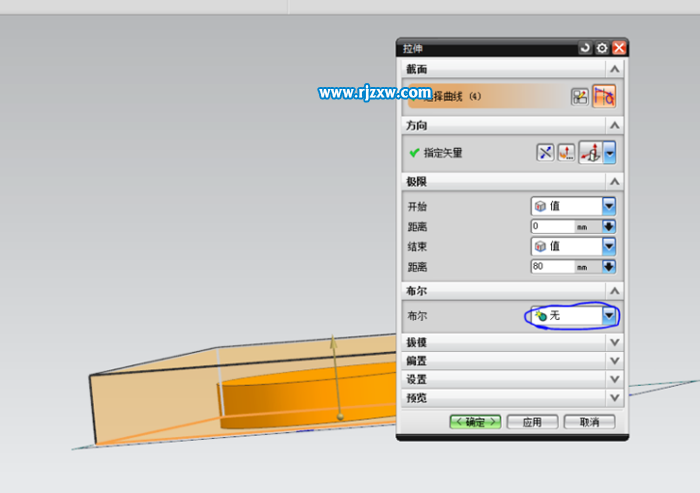Image resolution: width=700 pixels, height=493 pixels.
Task: Open start distance options arrow
Action: (609, 226)
